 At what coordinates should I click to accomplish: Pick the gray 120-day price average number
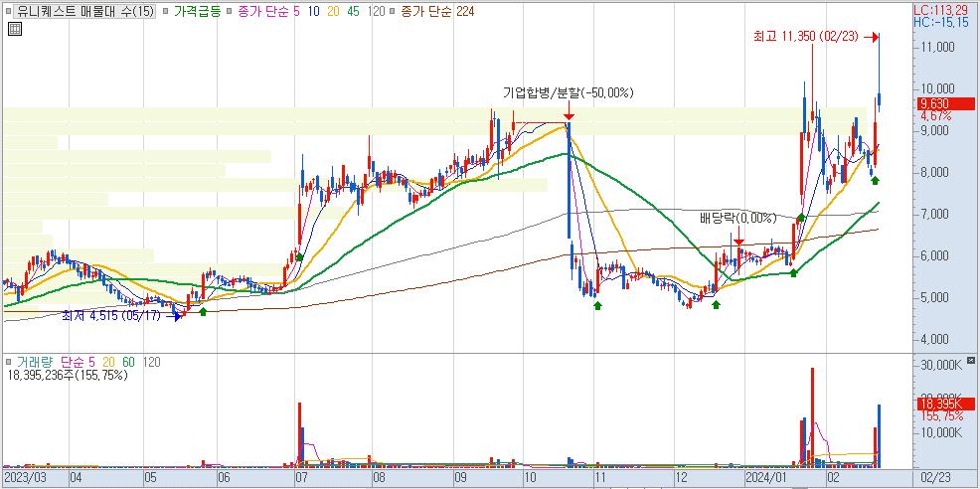point(377,11)
